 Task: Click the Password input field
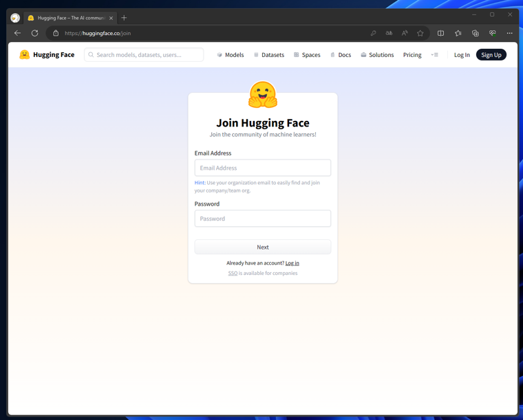pos(263,219)
